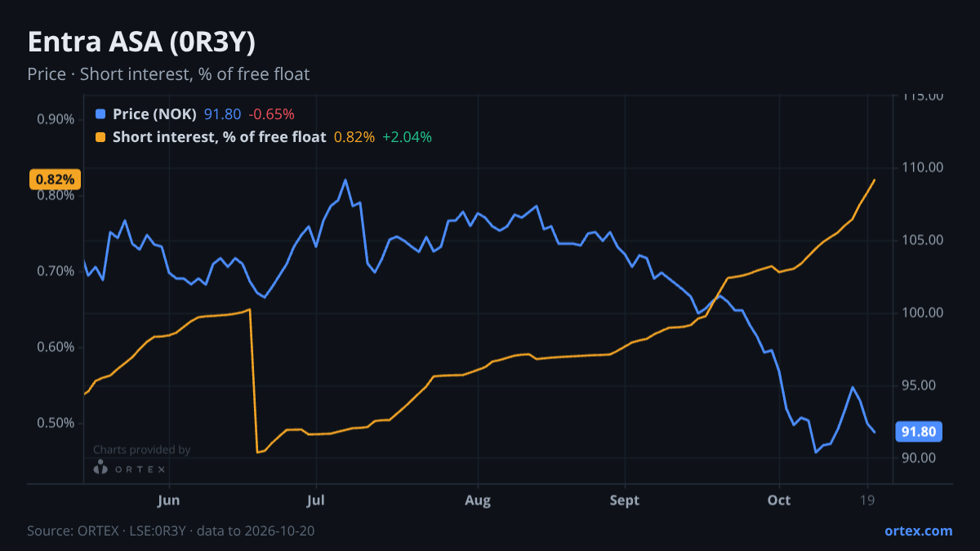
Task: Click the 'Sept' x-axis label
Action: point(625,500)
